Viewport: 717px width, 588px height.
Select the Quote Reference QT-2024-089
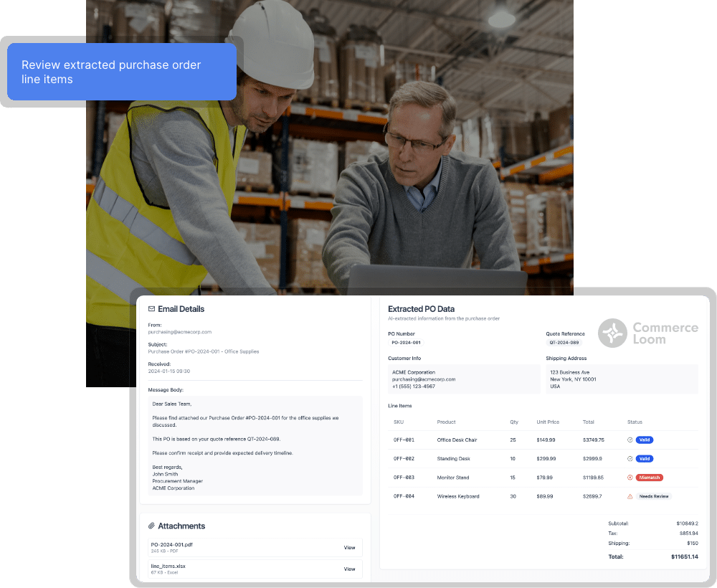coord(564,343)
